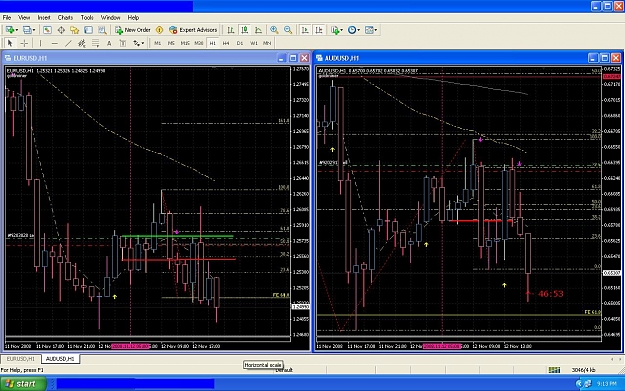
Task: Zoom in on the chart
Action: tap(274, 30)
